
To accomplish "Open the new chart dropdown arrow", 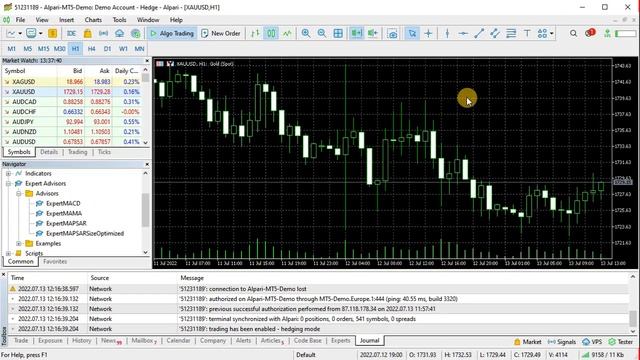I will (20, 33).
